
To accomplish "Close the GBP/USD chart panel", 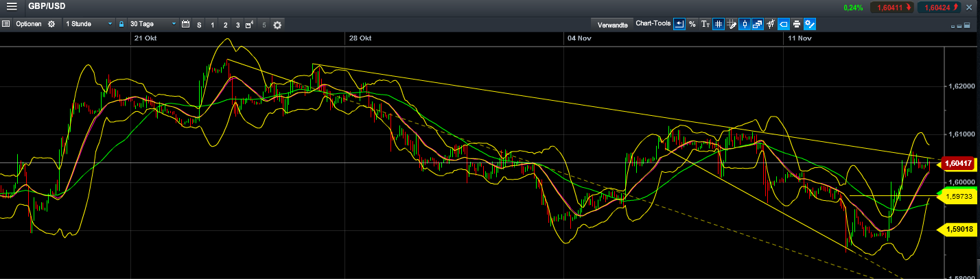I will 969,7.
